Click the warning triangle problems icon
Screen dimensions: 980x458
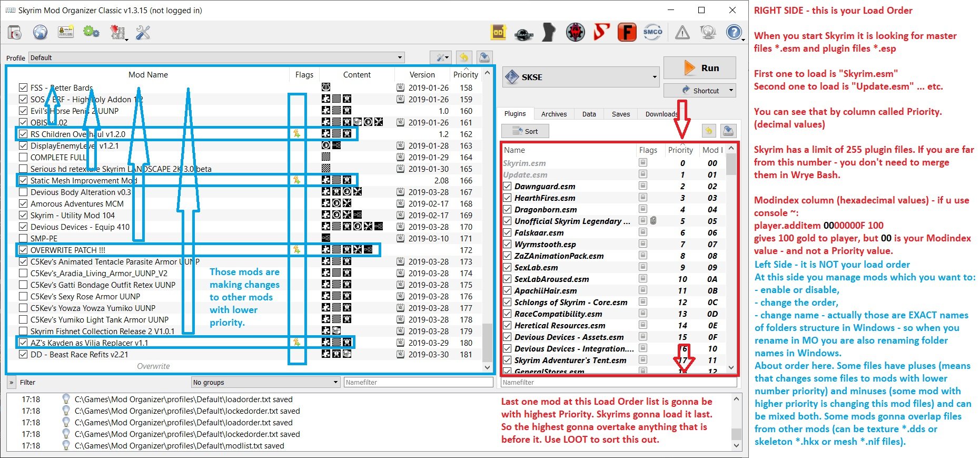682,33
